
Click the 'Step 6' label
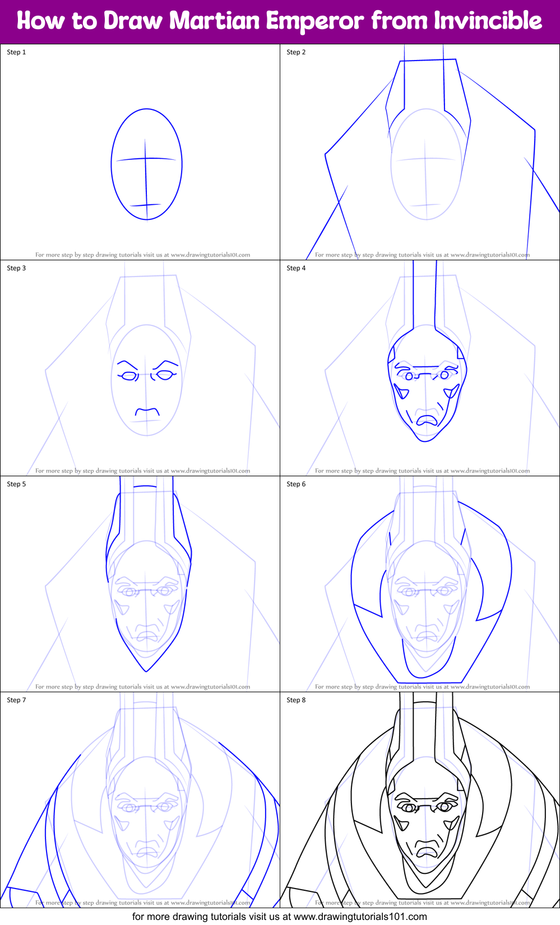coord(296,484)
